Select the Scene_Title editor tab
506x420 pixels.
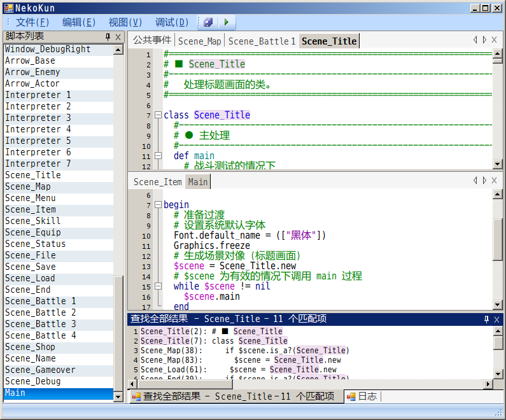(329, 41)
